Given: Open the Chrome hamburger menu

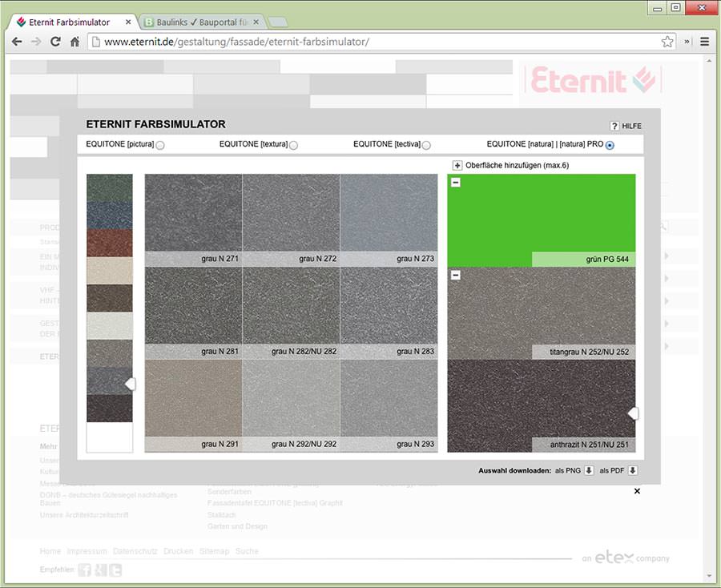Looking at the screenshot, I should [704, 42].
